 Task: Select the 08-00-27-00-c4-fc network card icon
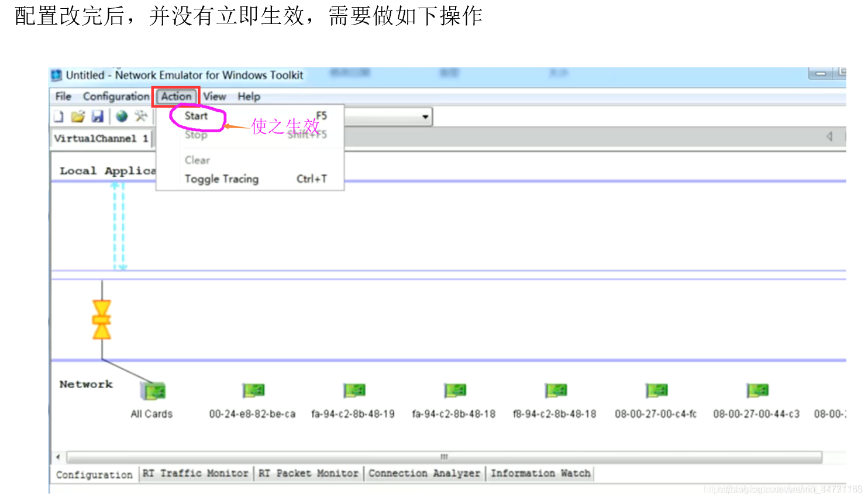[x=657, y=391]
